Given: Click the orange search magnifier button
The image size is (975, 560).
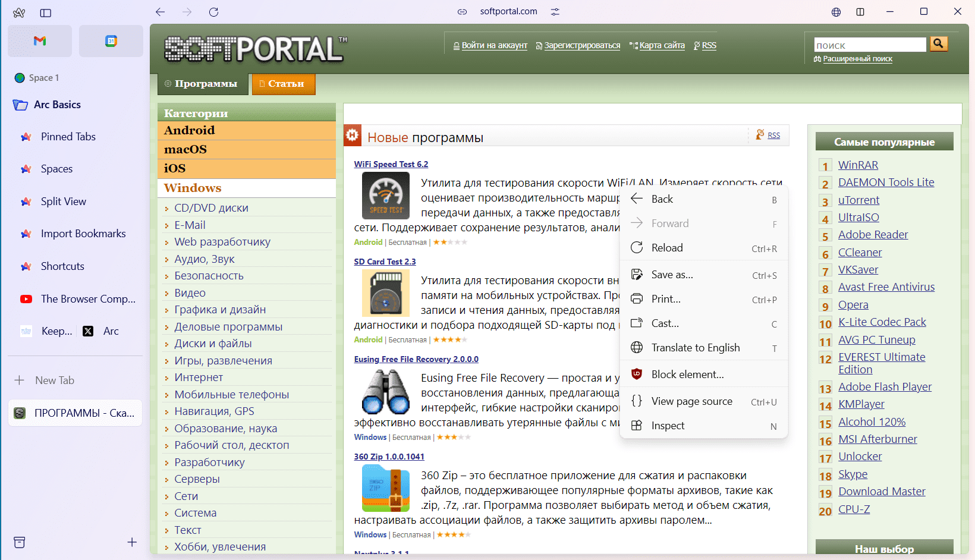Looking at the screenshot, I should (x=939, y=43).
